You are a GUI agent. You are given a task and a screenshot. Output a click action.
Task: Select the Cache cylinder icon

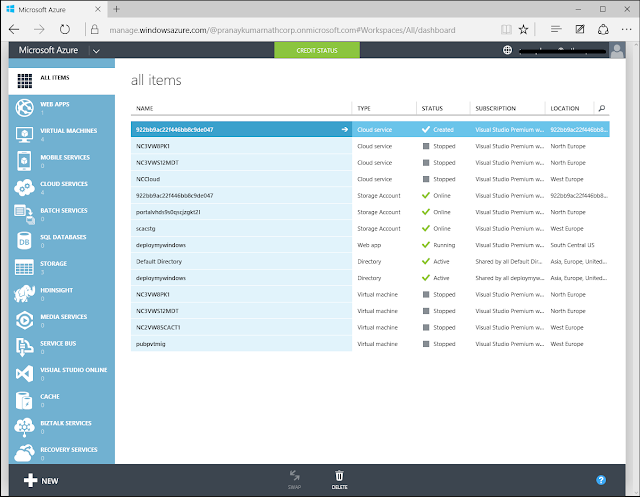[24, 400]
